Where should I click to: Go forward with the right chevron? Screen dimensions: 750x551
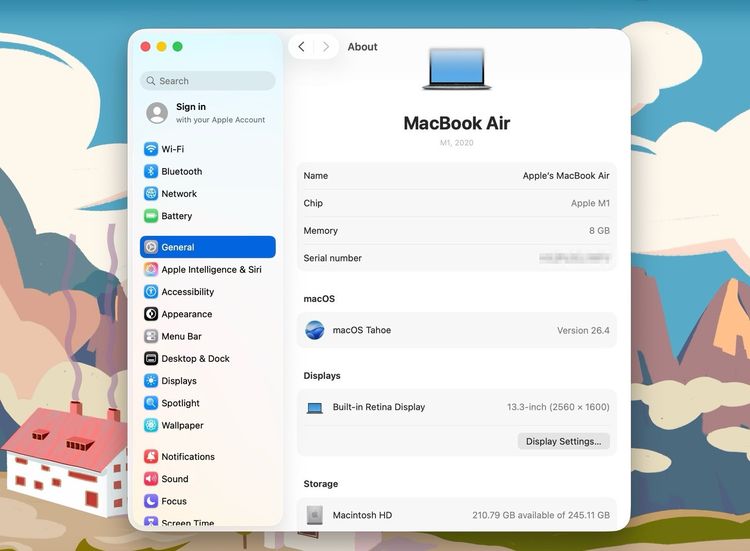[326, 46]
